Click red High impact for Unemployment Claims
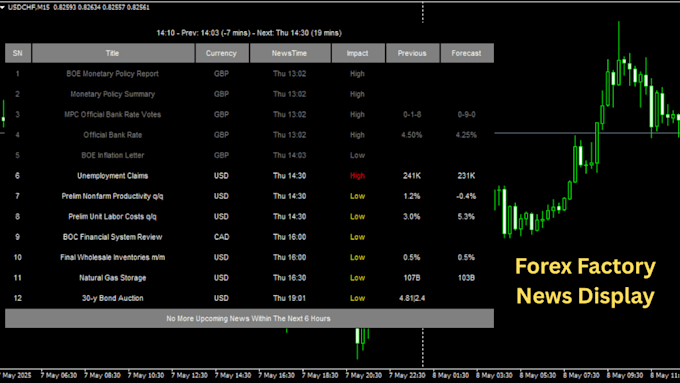This screenshot has width=680, height=383. 357,176
